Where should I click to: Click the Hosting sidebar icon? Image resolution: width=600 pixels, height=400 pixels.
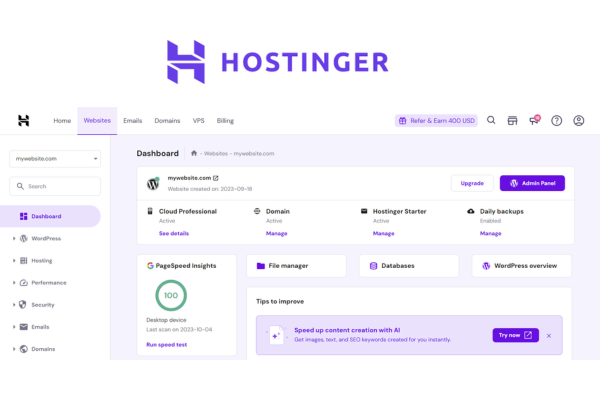click(23, 261)
